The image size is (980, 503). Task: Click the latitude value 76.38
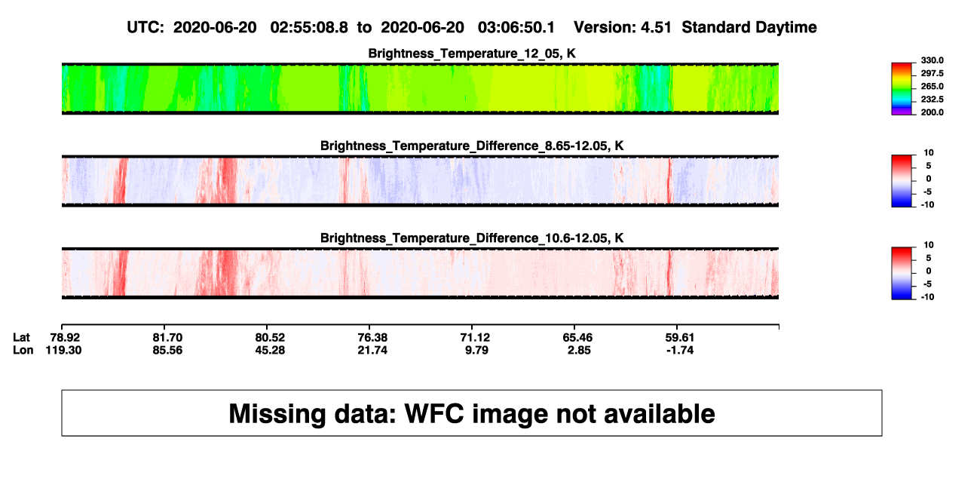372,337
